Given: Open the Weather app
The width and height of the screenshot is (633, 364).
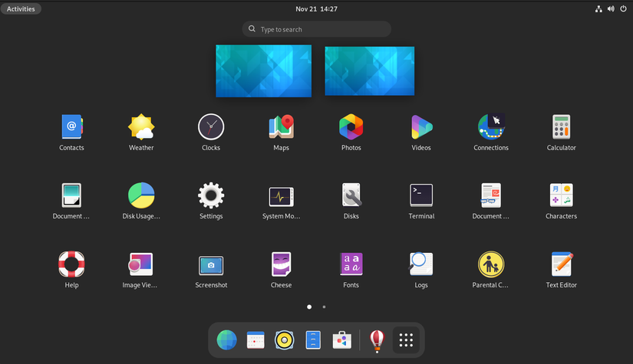Looking at the screenshot, I should [x=141, y=133].
